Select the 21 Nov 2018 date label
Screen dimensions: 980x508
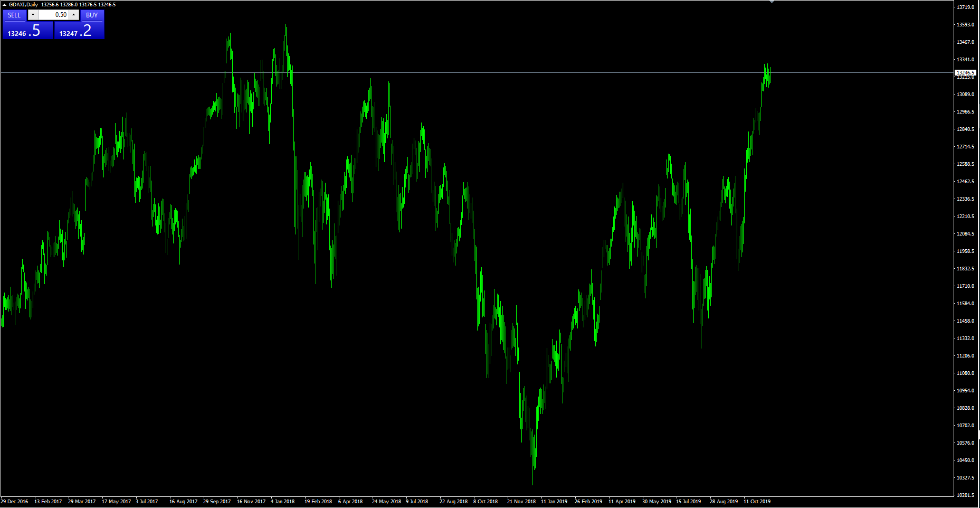(521, 502)
